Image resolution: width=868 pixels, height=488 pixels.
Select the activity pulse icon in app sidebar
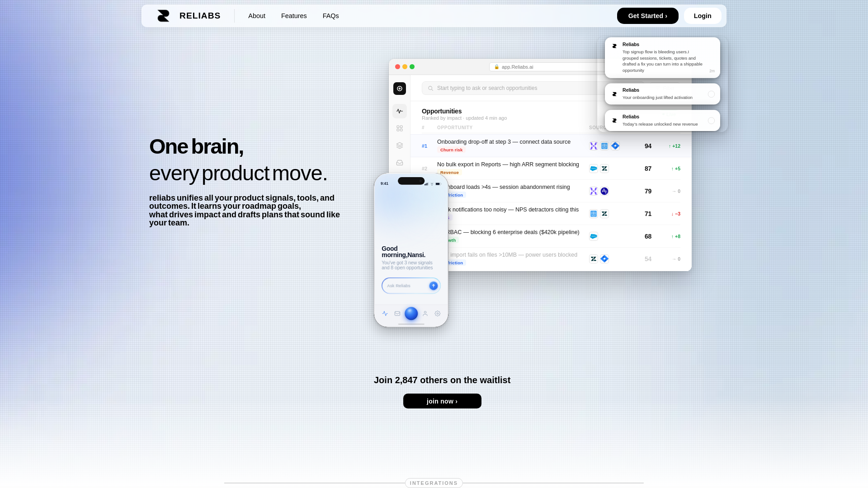pyautogui.click(x=400, y=111)
